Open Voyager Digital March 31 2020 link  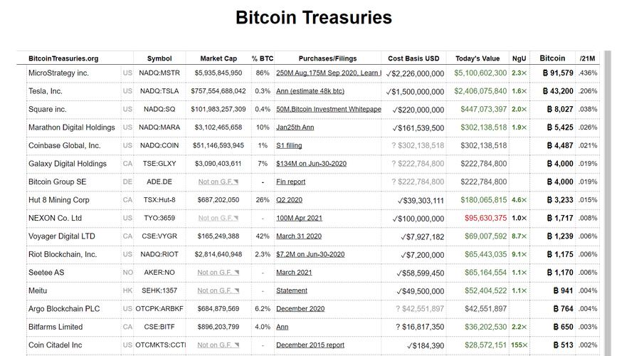point(299,236)
